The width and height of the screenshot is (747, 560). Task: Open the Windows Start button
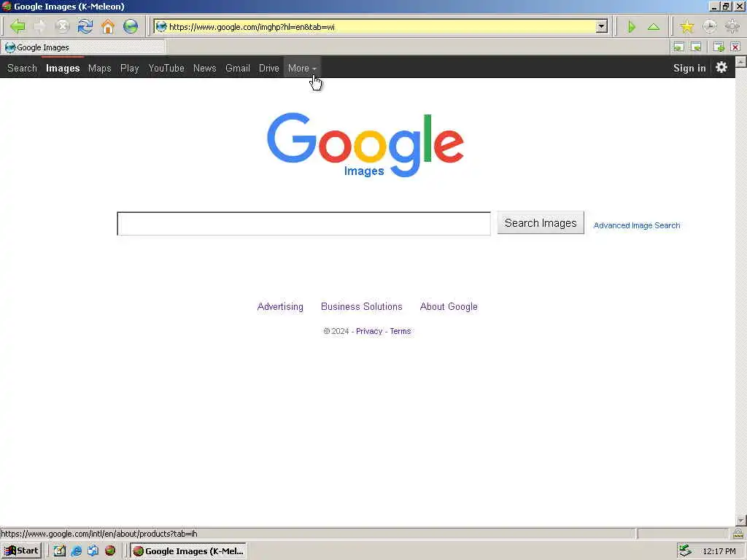click(x=21, y=551)
